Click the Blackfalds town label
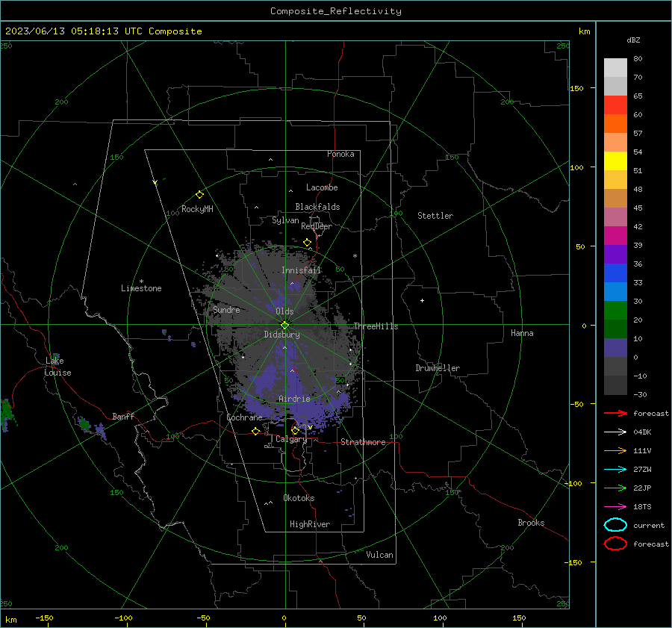This screenshot has height=628, width=672. point(317,207)
